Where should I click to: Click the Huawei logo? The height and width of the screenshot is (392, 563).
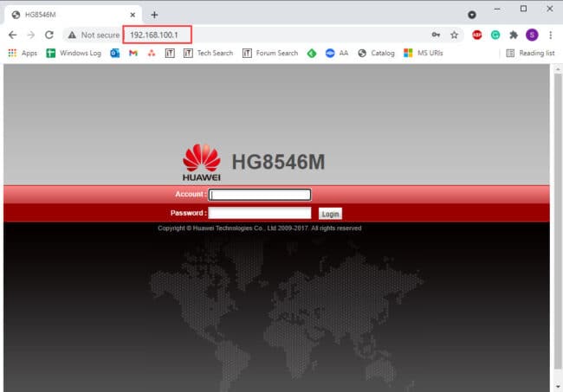pos(202,162)
